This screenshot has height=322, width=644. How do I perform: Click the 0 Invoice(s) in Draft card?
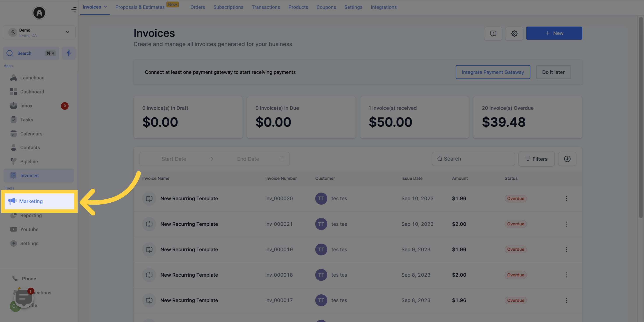coord(188,117)
